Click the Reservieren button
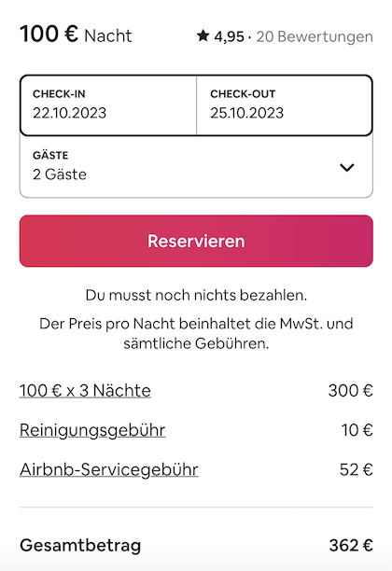This screenshot has height=571, width=392. click(x=196, y=241)
